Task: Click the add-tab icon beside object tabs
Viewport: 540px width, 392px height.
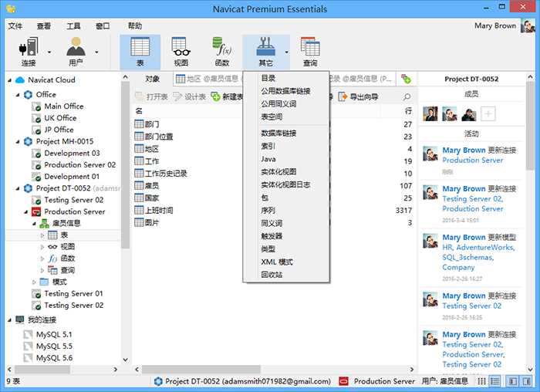Action: pos(406,79)
